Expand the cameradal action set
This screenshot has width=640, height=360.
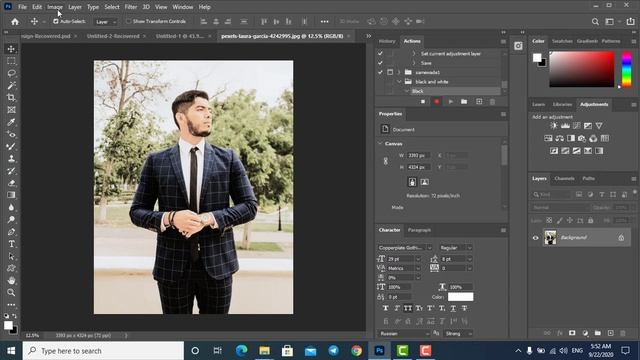pos(399,72)
